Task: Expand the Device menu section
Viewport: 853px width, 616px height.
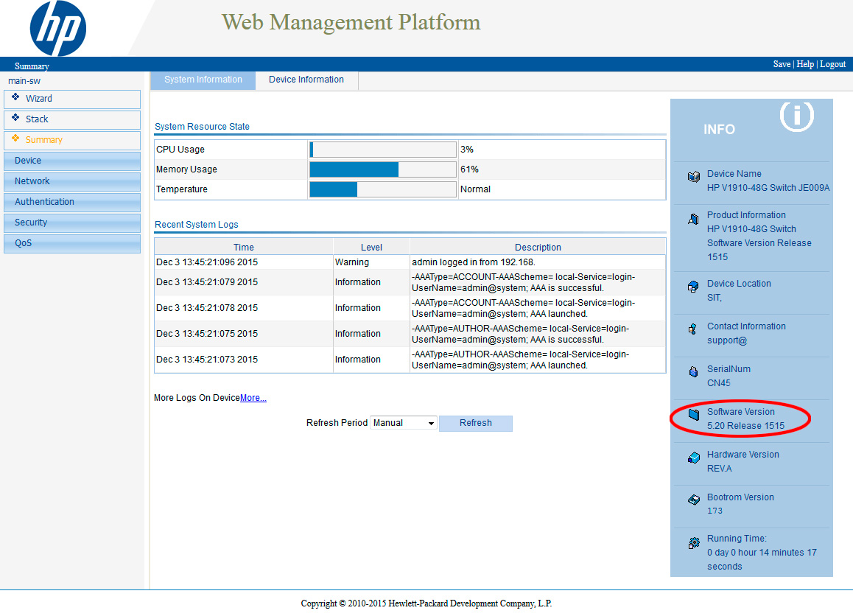Action: (x=71, y=161)
